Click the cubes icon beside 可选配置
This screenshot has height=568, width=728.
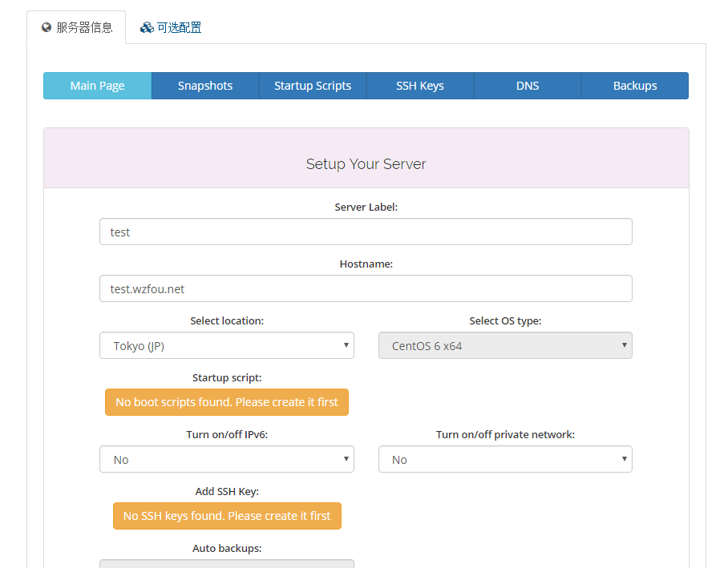coord(147,27)
